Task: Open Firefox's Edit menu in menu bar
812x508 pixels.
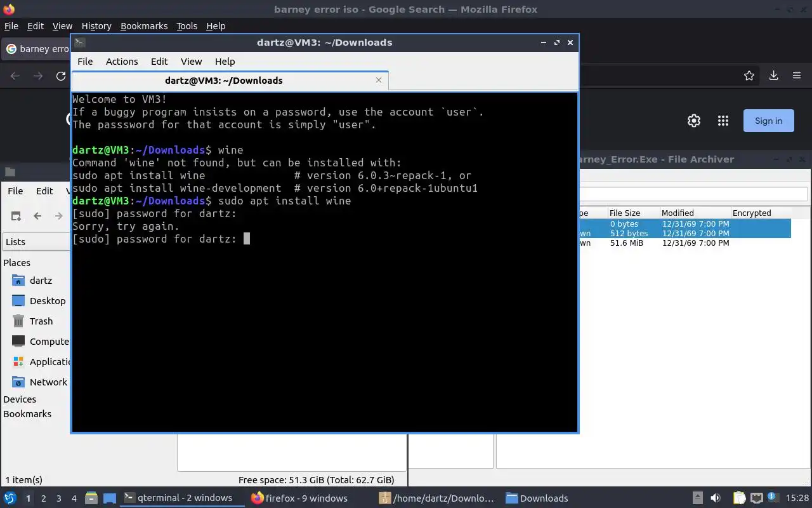Action: [x=36, y=26]
